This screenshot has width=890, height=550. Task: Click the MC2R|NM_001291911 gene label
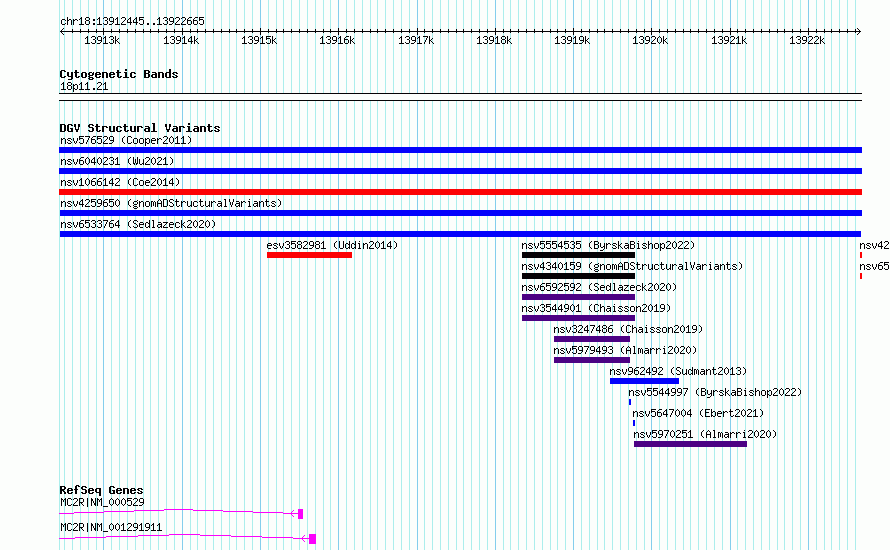111,527
